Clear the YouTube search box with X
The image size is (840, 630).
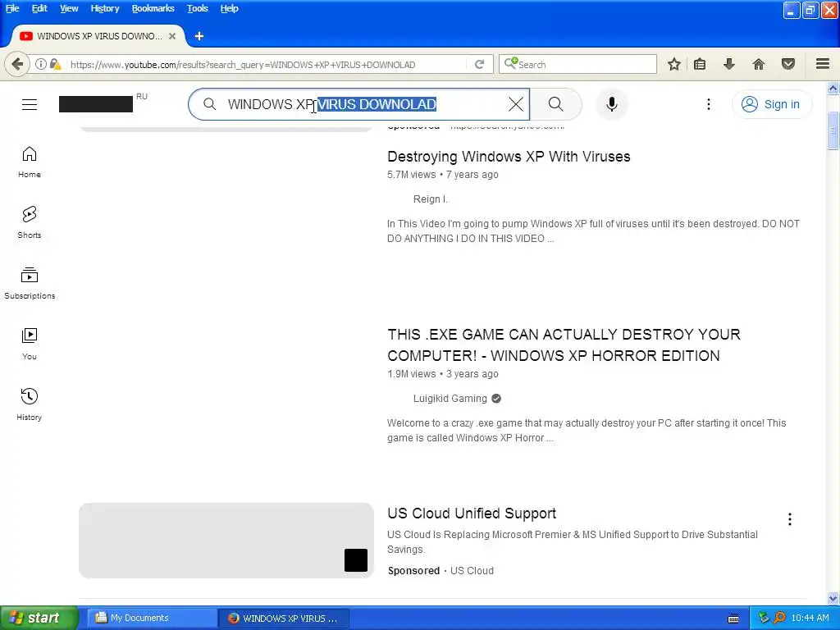[x=516, y=104]
